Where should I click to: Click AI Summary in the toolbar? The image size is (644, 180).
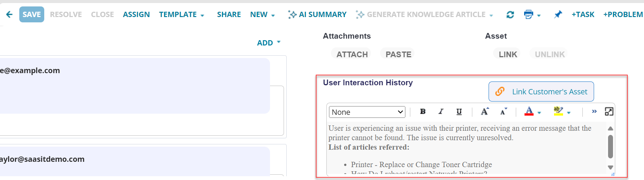[317, 14]
